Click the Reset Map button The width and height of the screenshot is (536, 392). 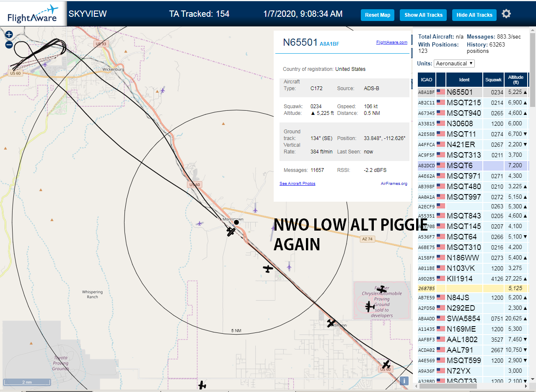pyautogui.click(x=377, y=15)
